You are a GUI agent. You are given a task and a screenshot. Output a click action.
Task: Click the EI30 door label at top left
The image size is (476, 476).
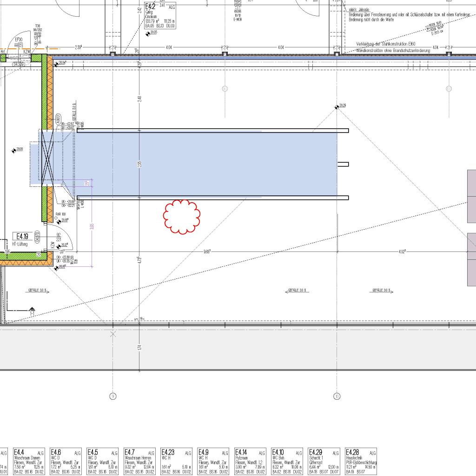(x=19, y=40)
